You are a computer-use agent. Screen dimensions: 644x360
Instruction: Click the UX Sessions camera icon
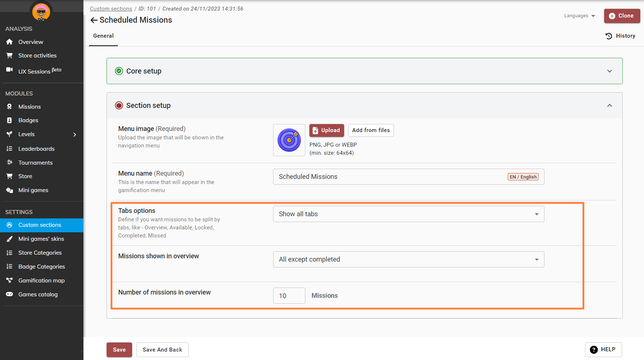10,70
